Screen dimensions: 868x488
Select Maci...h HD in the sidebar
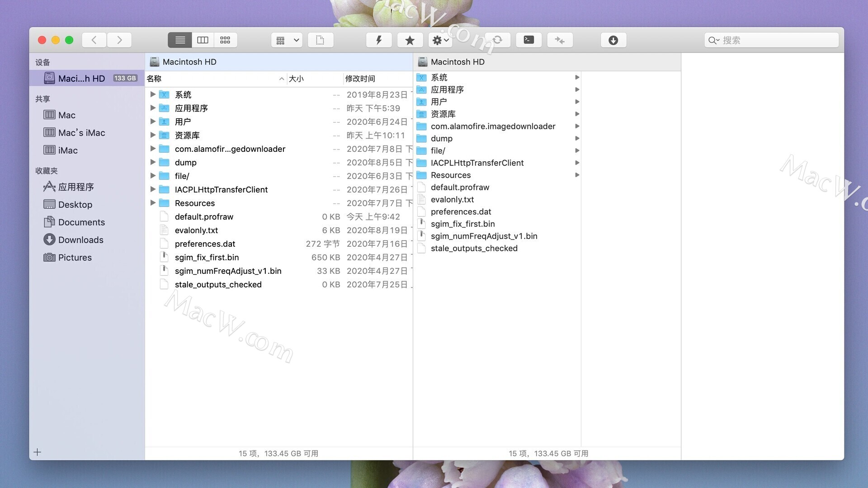tap(87, 79)
